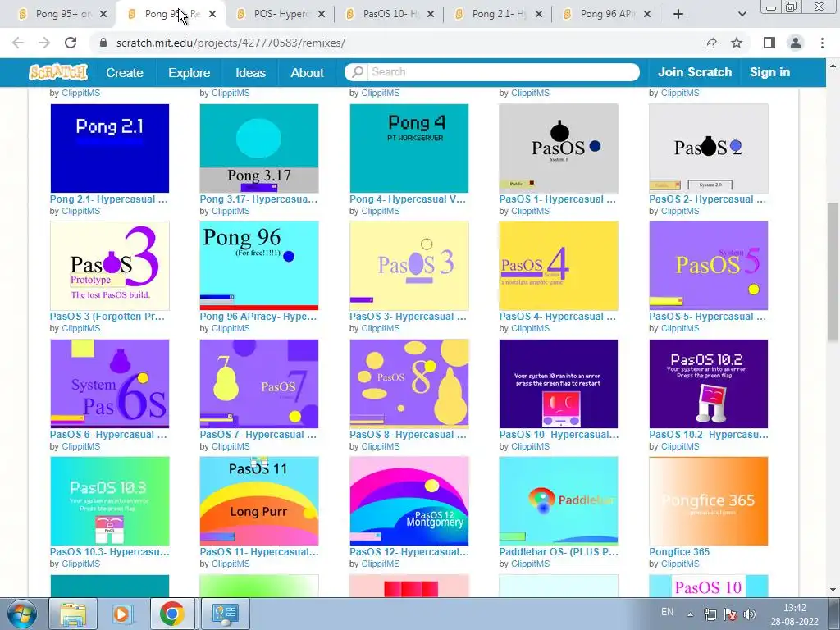Image resolution: width=840 pixels, height=630 pixels.
Task: Open File Explorer from the taskbar
Action: tap(73, 614)
